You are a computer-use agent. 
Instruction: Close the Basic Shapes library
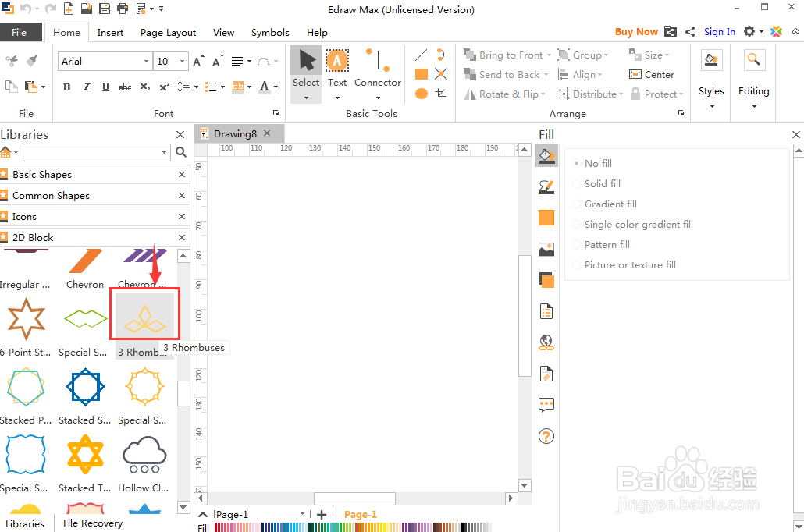[182, 175]
